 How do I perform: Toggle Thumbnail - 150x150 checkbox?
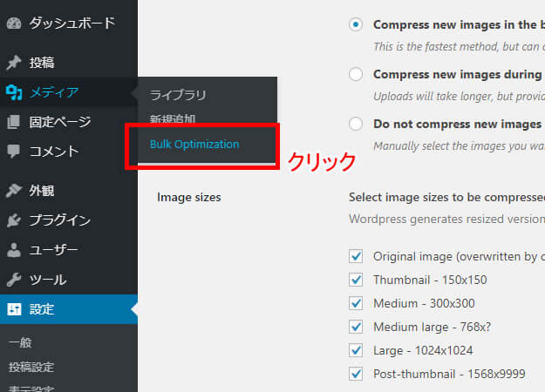click(x=356, y=280)
